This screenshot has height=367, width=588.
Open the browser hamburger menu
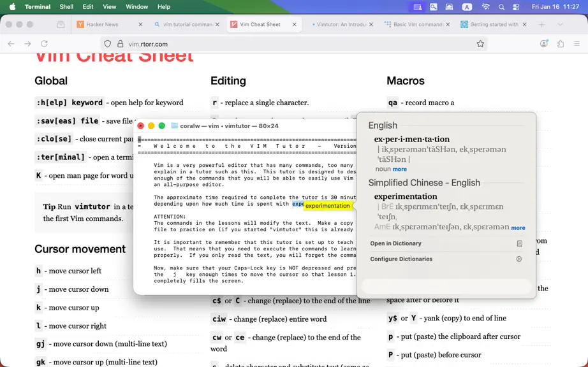[577, 44]
